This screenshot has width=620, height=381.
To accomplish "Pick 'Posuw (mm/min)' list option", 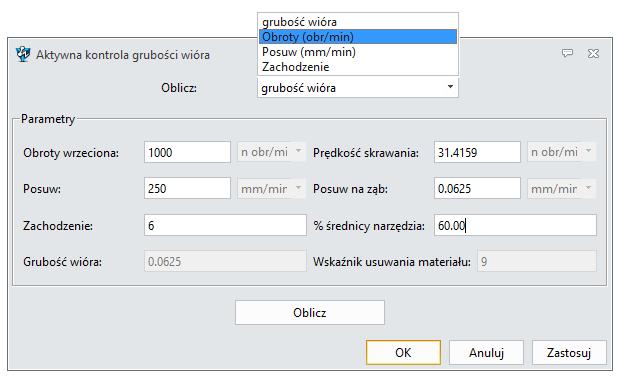I will 358,52.
